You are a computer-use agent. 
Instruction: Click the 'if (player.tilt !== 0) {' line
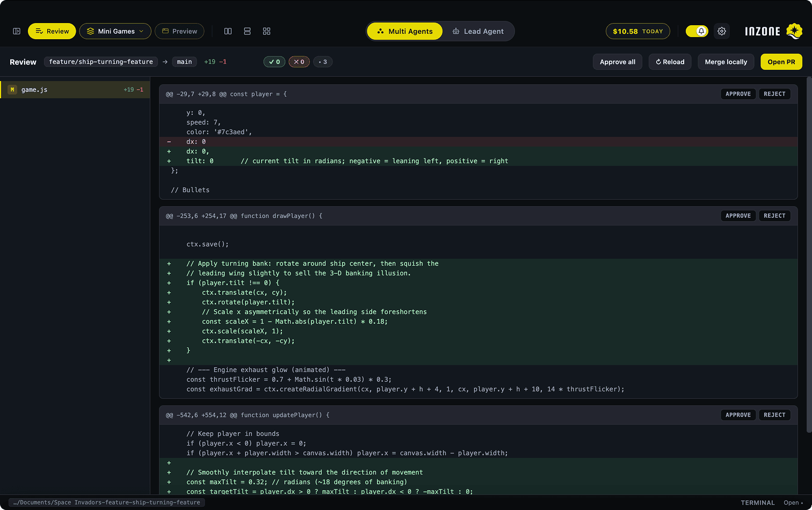coord(478,283)
